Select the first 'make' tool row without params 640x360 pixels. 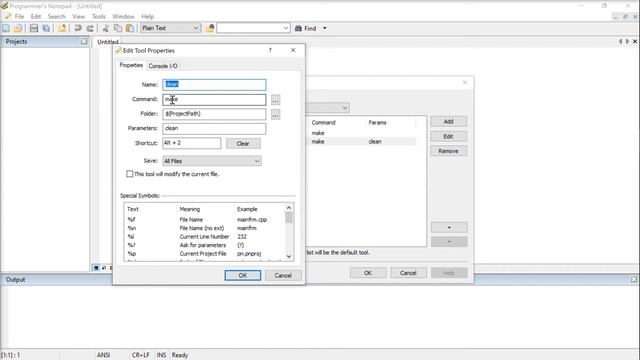coord(361,133)
